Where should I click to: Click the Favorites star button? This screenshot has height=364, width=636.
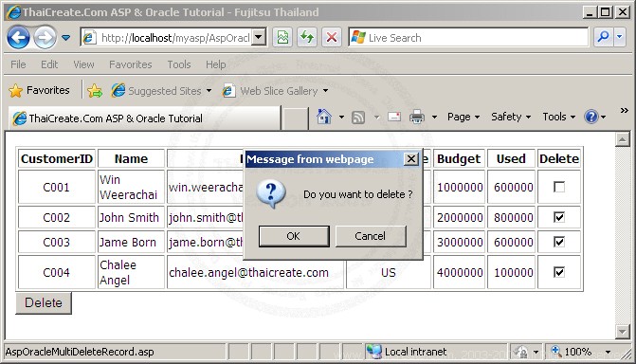pos(40,90)
